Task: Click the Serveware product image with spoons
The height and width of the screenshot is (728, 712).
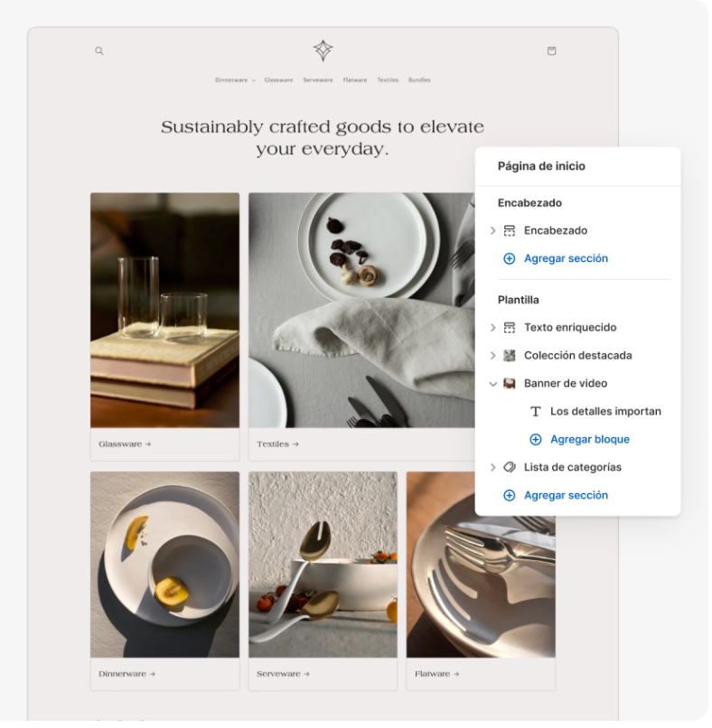Action: coord(323,564)
